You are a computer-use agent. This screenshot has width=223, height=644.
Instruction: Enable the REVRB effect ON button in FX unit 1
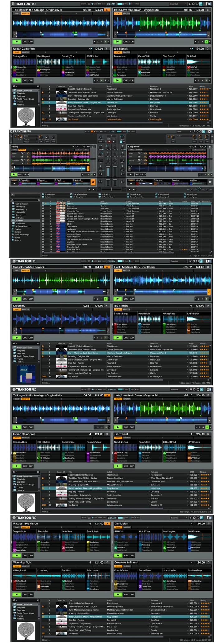[48, 142]
